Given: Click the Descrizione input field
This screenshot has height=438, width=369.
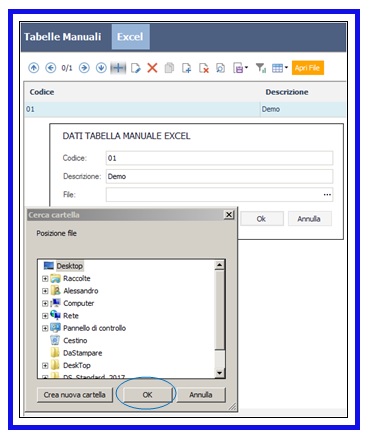Looking at the screenshot, I should point(219,176).
